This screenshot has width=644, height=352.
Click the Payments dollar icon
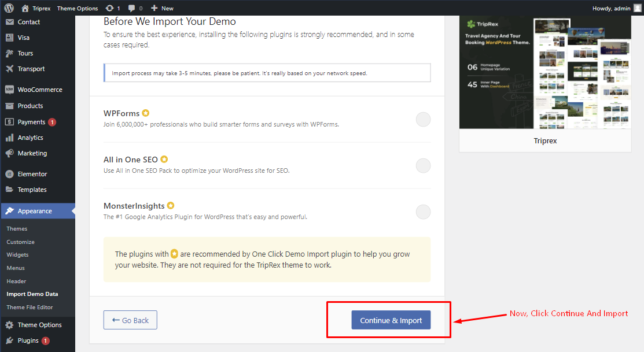click(10, 122)
